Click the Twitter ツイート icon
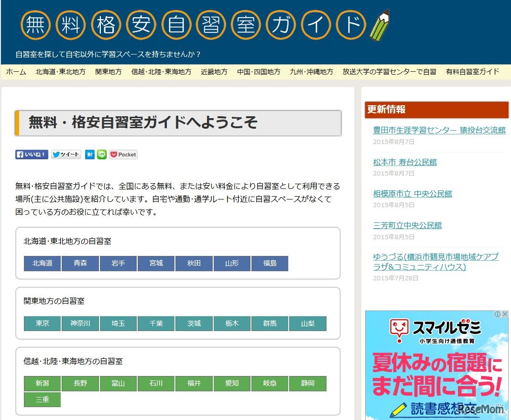This screenshot has height=420, width=511. click(66, 155)
